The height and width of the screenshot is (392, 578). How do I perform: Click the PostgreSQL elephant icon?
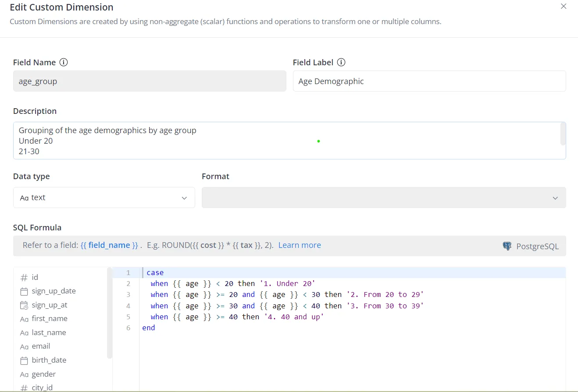point(507,246)
